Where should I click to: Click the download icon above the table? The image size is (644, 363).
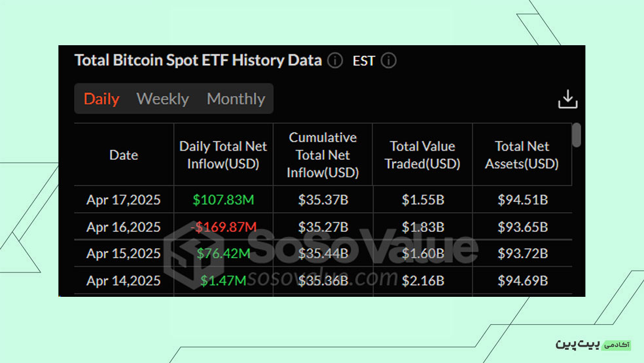567,100
